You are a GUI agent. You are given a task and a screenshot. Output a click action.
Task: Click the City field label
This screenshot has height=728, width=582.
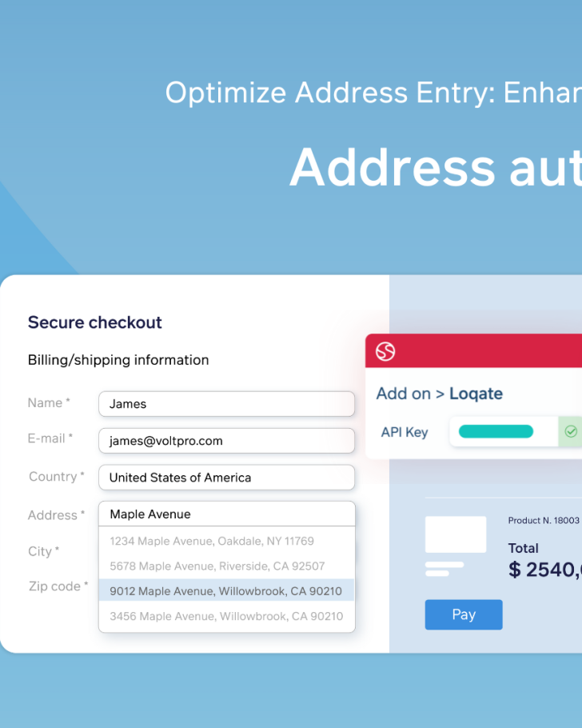(x=44, y=551)
